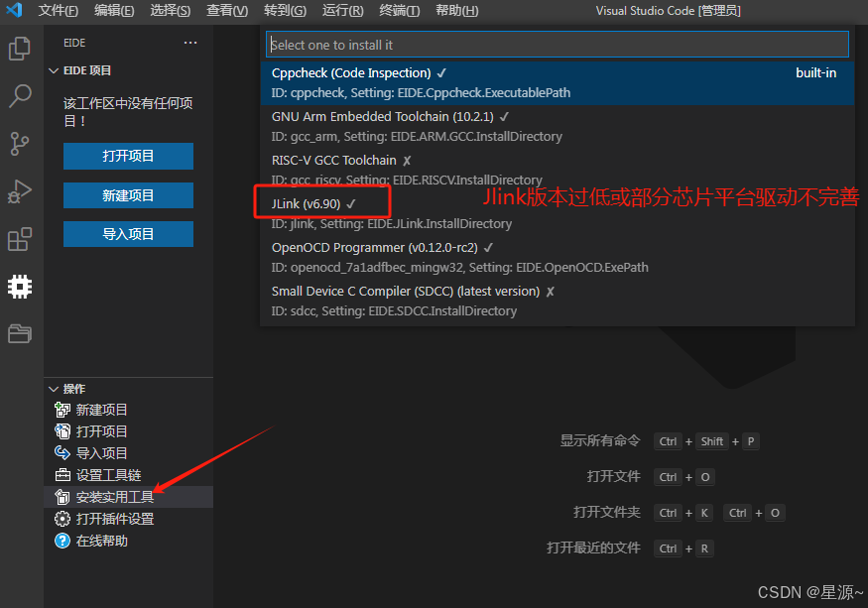Click 导入项目 text in 操作 list
The width and height of the screenshot is (868, 608).
102,453
